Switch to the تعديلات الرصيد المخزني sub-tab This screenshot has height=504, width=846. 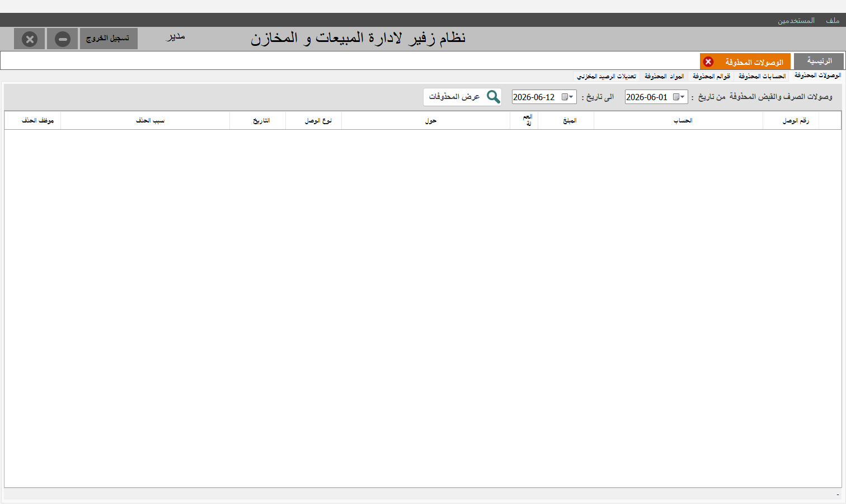(607, 76)
